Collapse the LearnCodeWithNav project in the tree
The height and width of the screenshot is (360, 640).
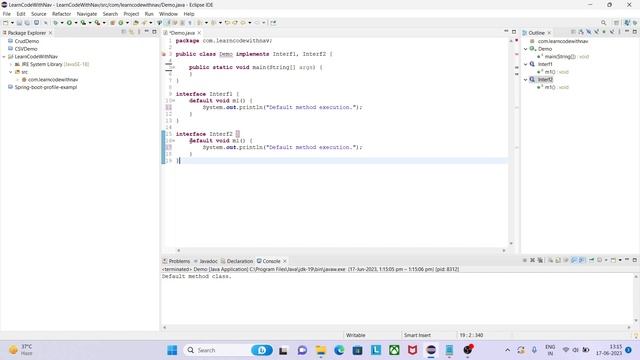point(4,57)
